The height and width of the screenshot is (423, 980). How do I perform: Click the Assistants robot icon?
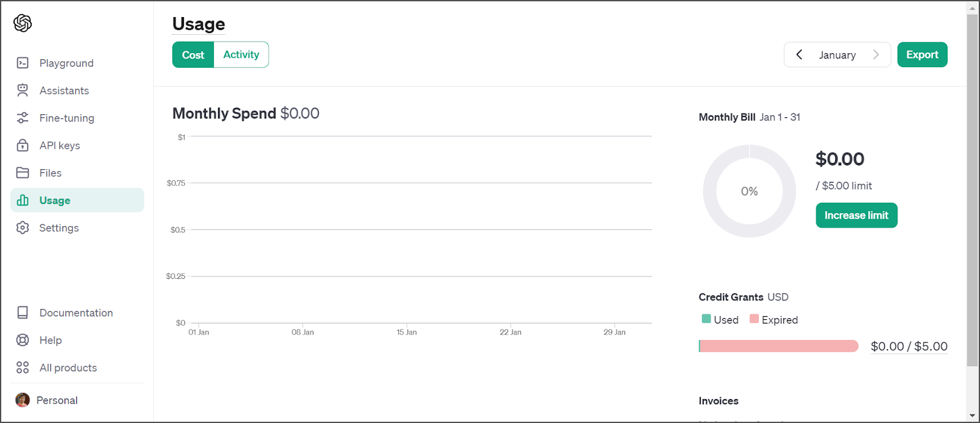click(23, 90)
